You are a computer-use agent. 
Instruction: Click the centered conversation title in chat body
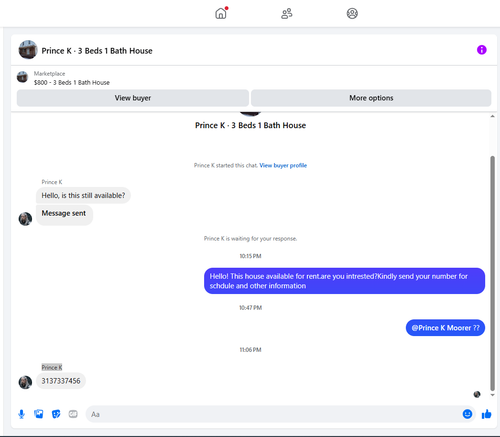(x=250, y=125)
